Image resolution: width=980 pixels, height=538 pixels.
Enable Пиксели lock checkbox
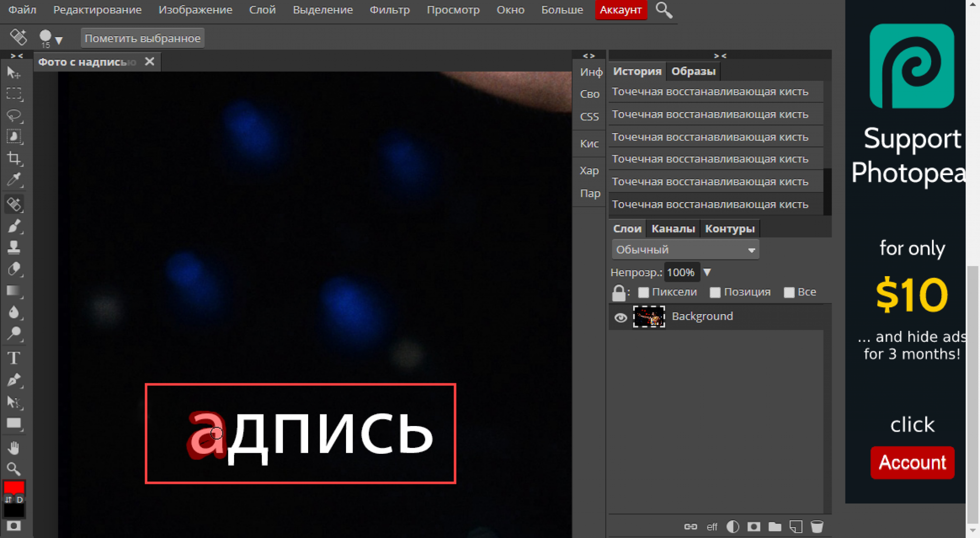click(x=644, y=291)
